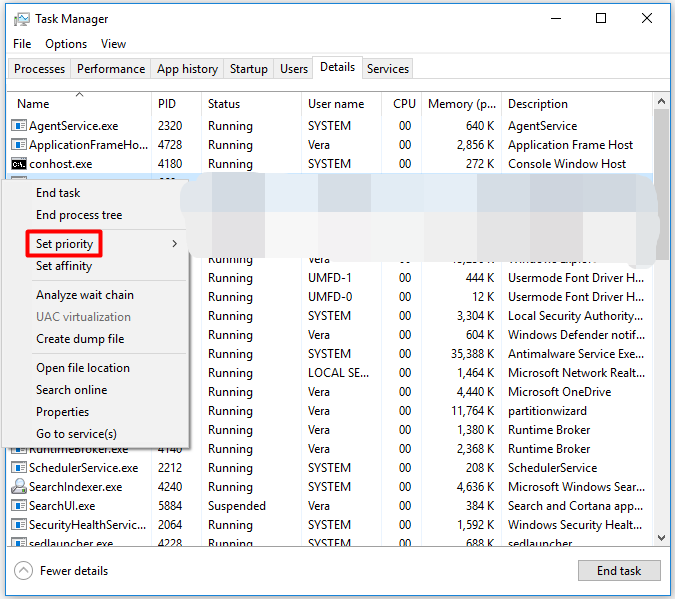
Task: Select the conhost.exe row name
Action: click(61, 164)
